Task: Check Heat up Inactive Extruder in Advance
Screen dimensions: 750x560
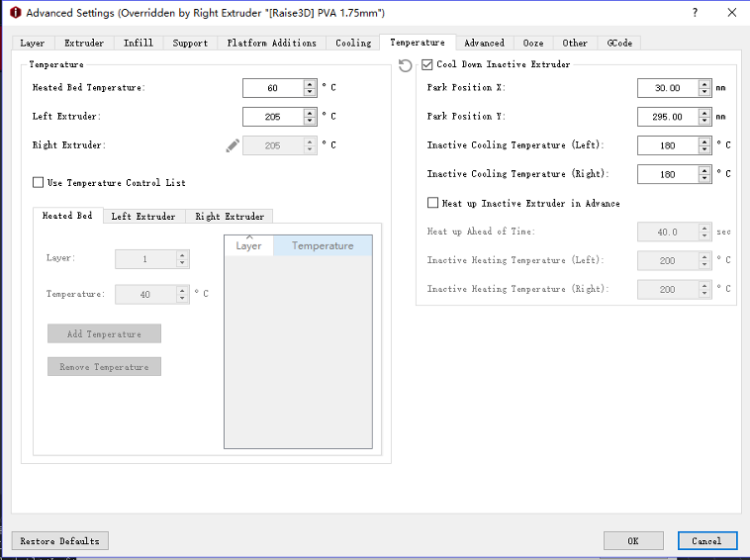Action: (x=432, y=203)
